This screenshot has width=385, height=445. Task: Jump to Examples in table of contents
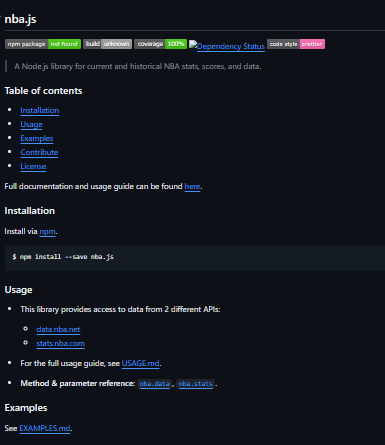click(37, 138)
